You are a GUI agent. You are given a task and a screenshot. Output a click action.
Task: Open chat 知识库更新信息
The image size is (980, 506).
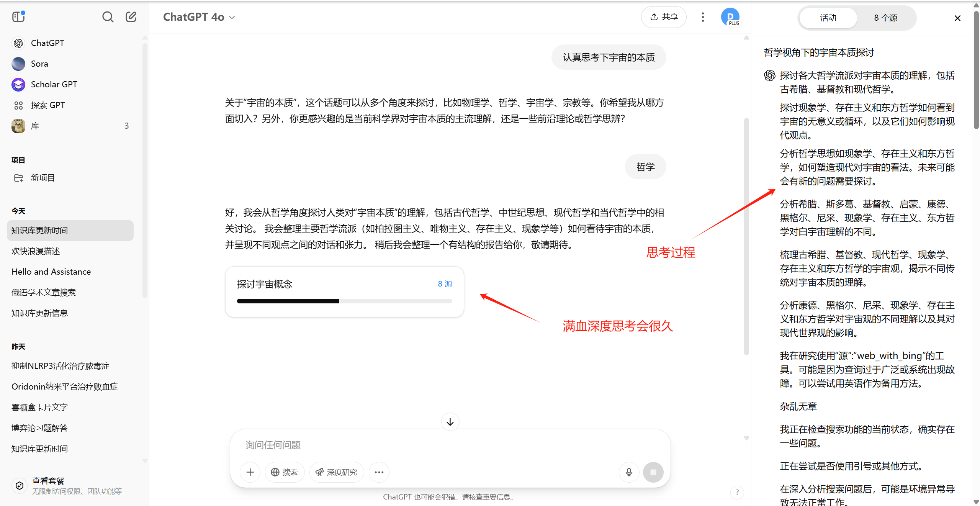click(70, 313)
